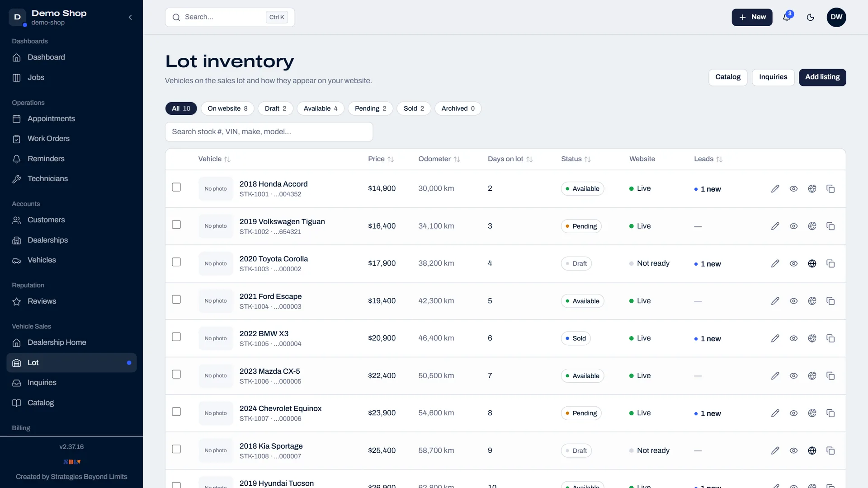Open Reviews in the sidebar

tap(71, 301)
